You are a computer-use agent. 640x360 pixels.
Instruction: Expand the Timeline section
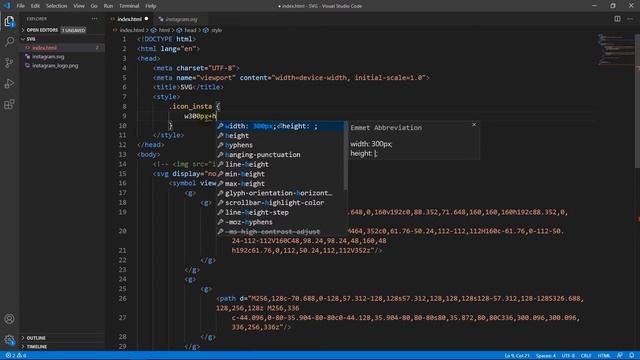pos(62,347)
